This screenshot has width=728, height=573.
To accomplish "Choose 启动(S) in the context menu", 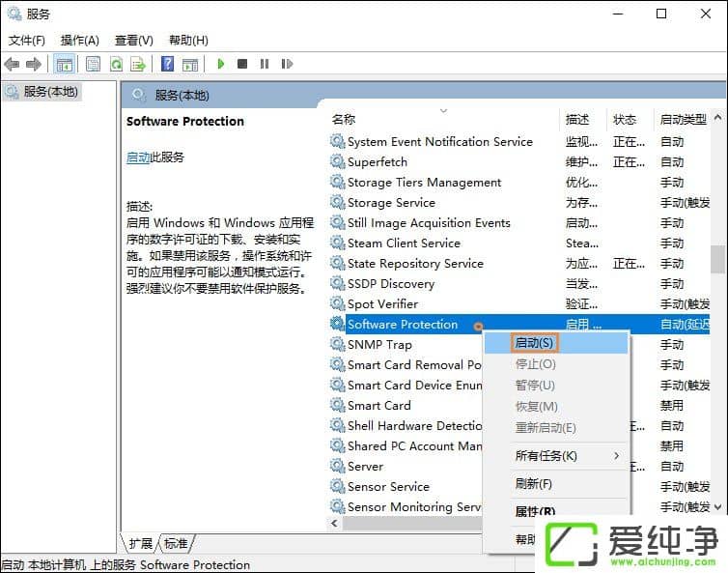I will click(534, 343).
